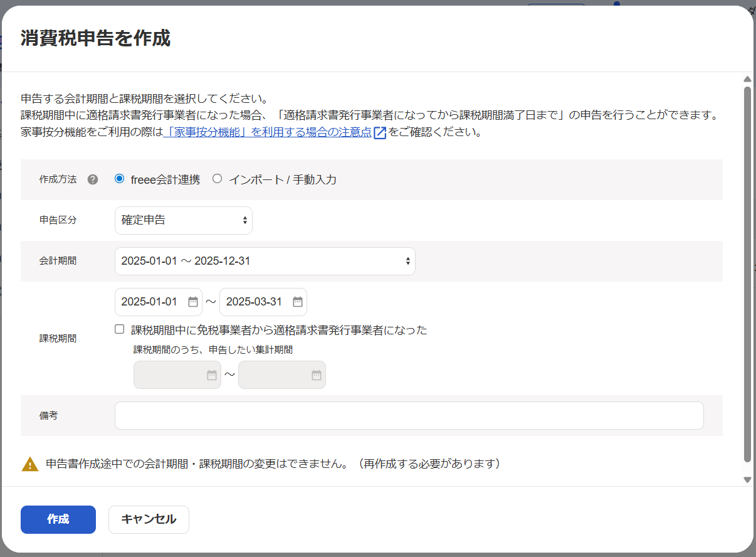756x557 pixels.
Task: Click the 会計期間 row label
Action: point(58,261)
